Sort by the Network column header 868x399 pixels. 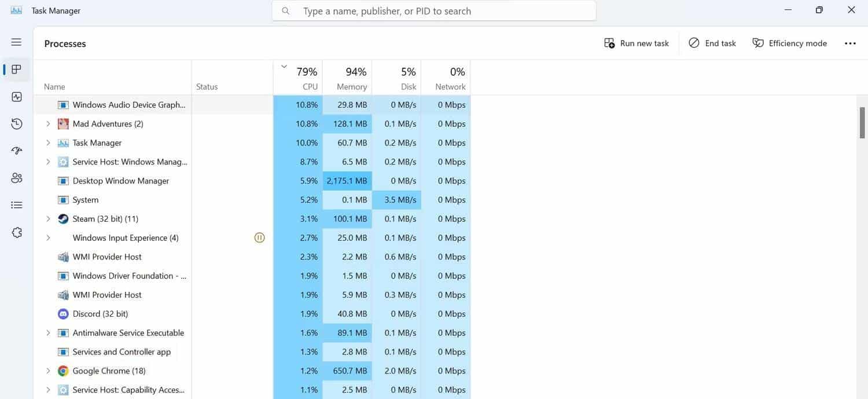(448, 78)
